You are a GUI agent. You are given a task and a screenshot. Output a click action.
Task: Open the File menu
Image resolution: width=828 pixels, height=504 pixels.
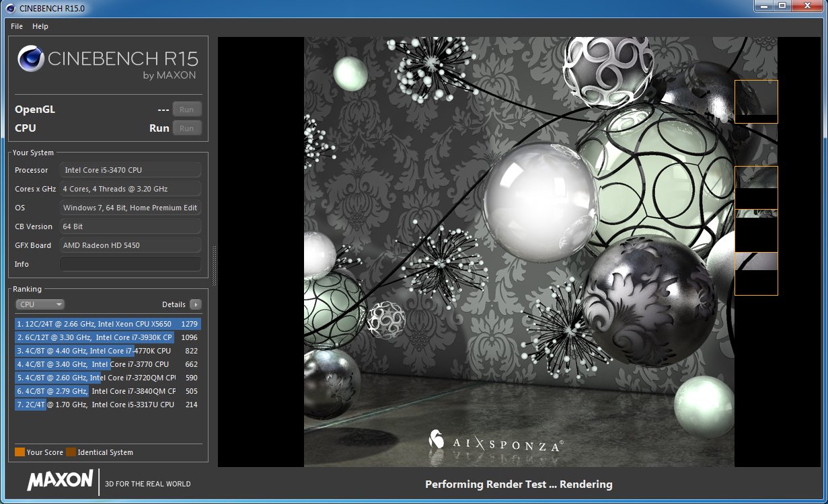(x=17, y=26)
